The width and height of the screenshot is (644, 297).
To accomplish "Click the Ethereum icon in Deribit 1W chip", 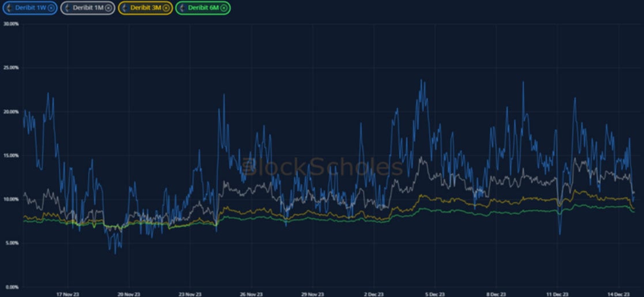I will 10,8.
